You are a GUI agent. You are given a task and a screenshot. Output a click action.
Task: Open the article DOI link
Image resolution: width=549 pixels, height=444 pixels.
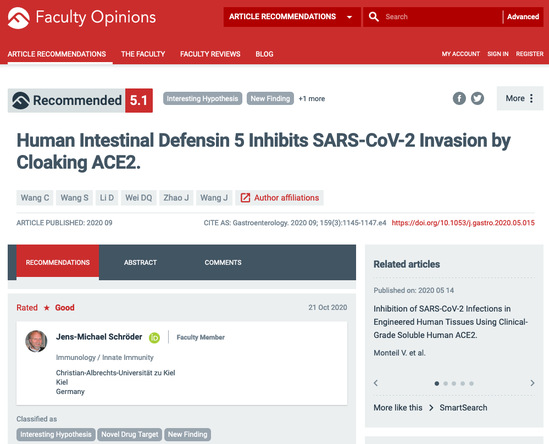coord(463,223)
